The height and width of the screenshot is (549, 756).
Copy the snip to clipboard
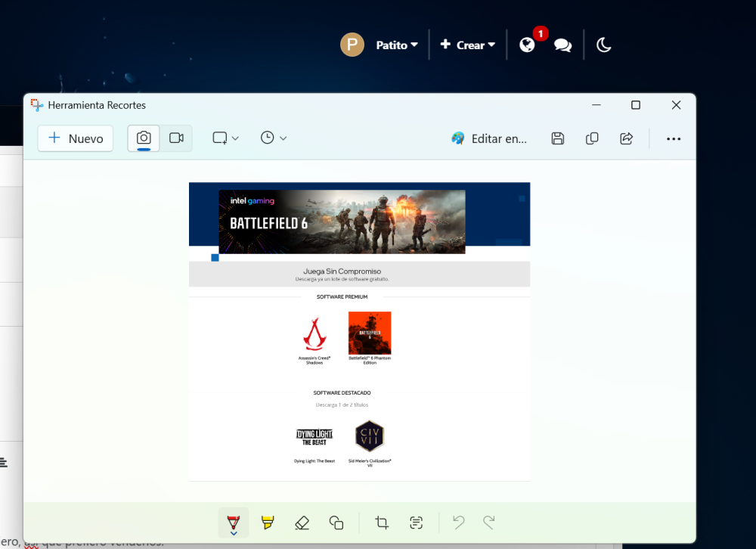(x=592, y=139)
